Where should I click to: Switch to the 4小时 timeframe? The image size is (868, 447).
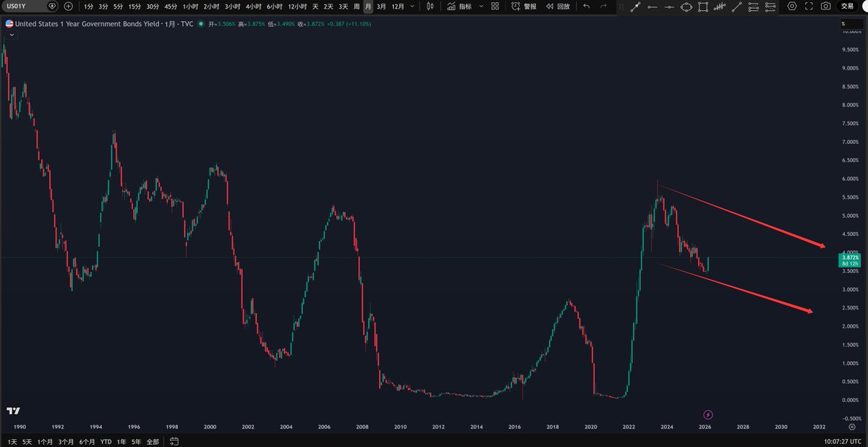coord(253,6)
